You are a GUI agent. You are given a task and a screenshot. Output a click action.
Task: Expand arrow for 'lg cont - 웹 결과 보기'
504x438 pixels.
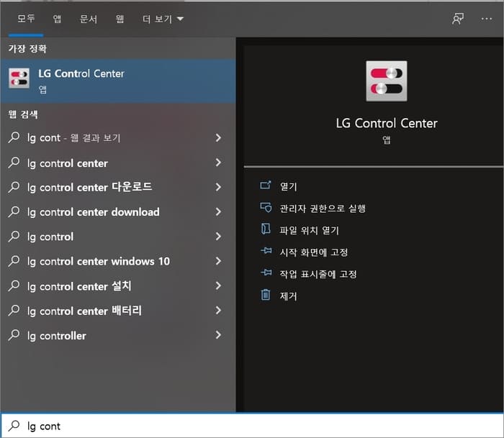coord(218,138)
